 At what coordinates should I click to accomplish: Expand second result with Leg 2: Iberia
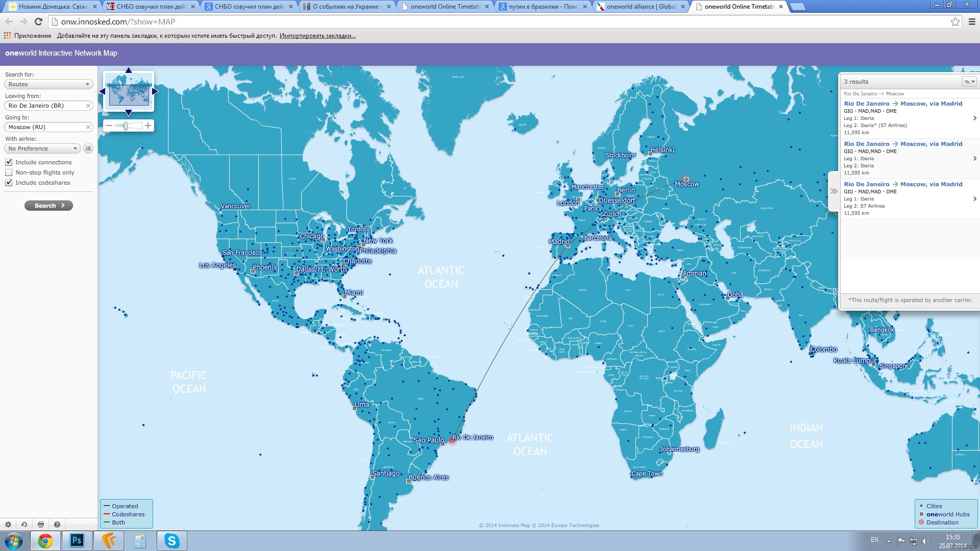tap(975, 159)
